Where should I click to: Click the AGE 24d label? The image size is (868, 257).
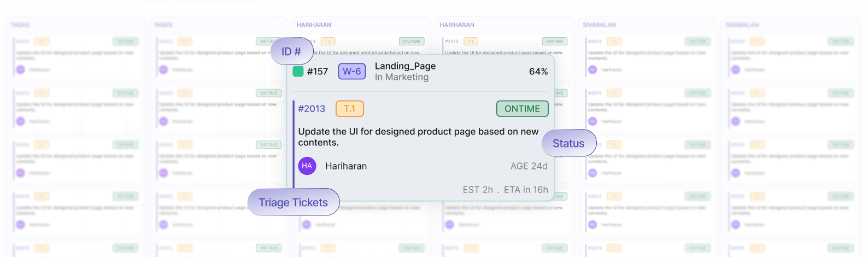click(x=529, y=166)
